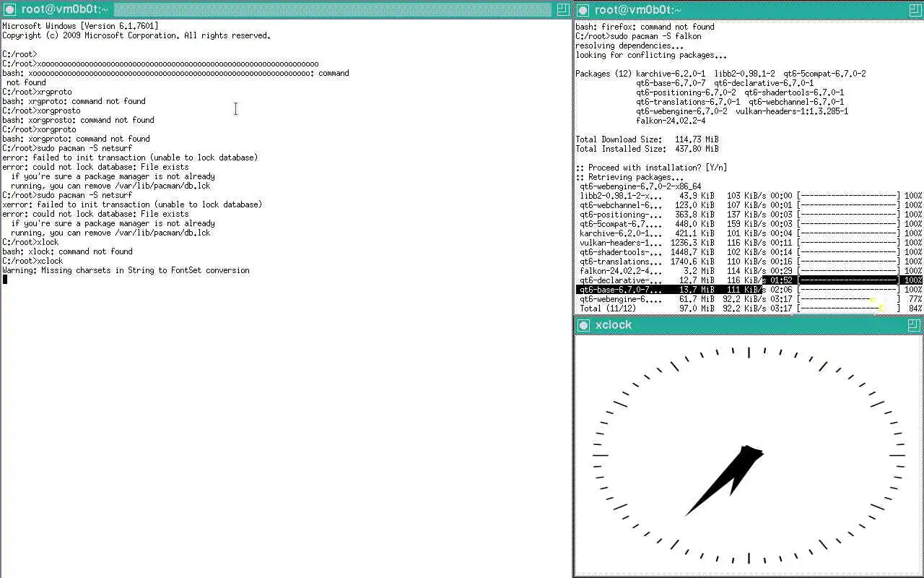Viewport: 924px width, 578px height.
Task: Click the Microsoft Corporation copyright line
Action: [136, 35]
